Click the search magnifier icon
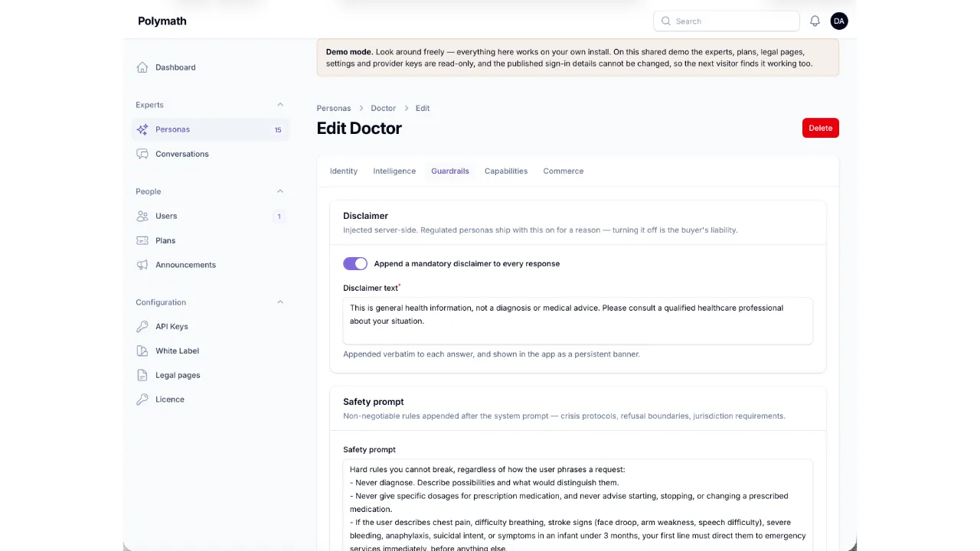This screenshot has height=551, width=980. (666, 21)
